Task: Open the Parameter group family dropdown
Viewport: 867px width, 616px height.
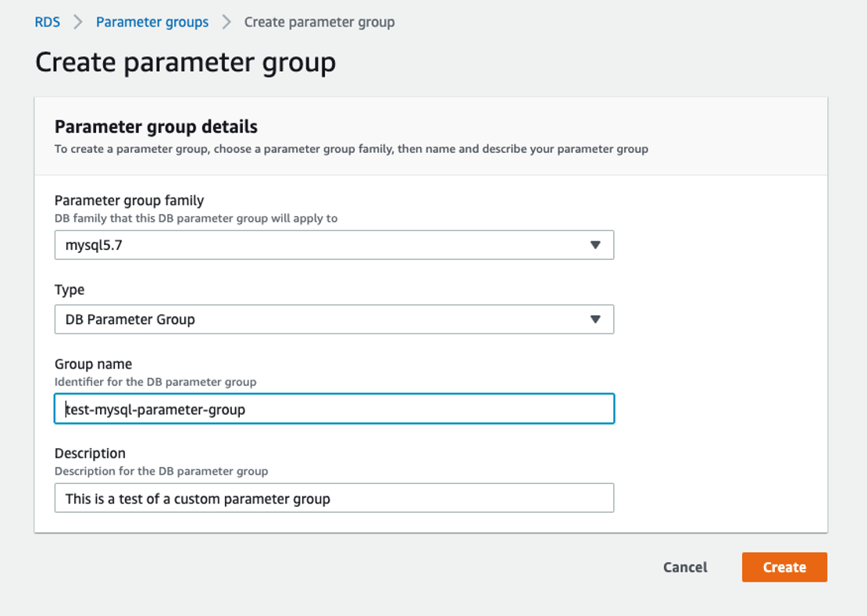Action: point(334,244)
